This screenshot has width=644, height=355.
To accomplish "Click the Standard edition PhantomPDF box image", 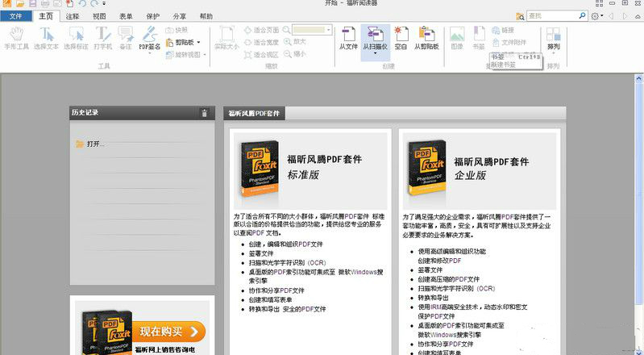I will click(257, 169).
